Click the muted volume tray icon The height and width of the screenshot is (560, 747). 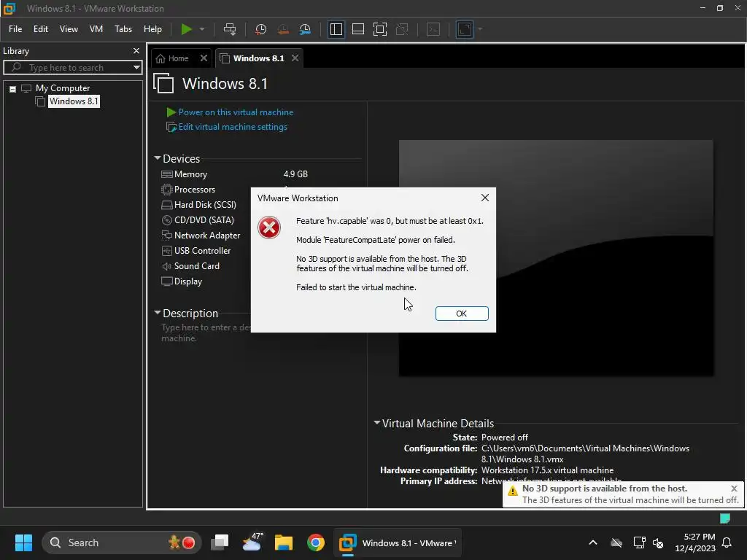(x=658, y=542)
